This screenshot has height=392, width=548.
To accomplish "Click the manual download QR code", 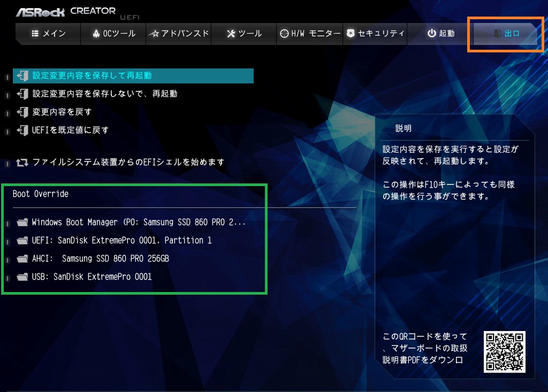I will [x=504, y=352].
